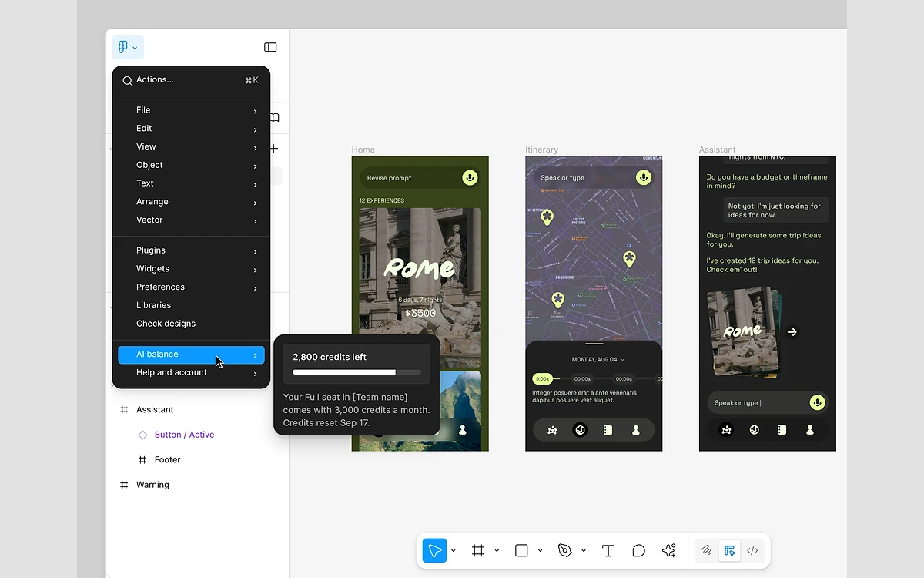Viewport: 924px width, 578px height.
Task: Click compass icon in Assistant bottom nav
Action: coord(754,430)
